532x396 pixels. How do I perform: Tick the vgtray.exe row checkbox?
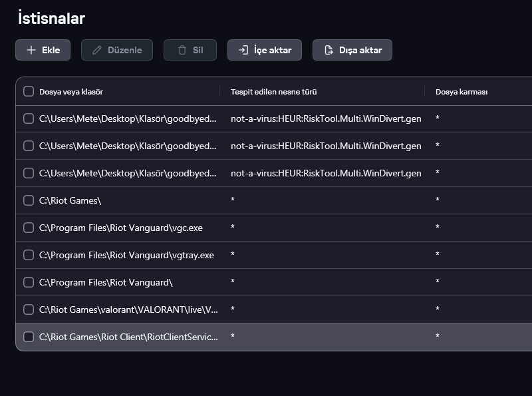click(x=29, y=255)
